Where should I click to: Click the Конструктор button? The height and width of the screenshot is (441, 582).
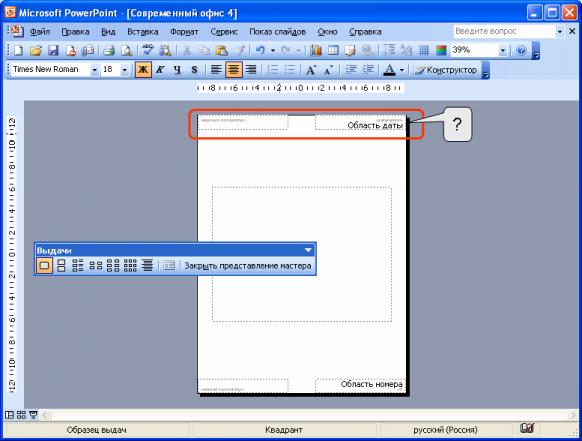point(445,70)
